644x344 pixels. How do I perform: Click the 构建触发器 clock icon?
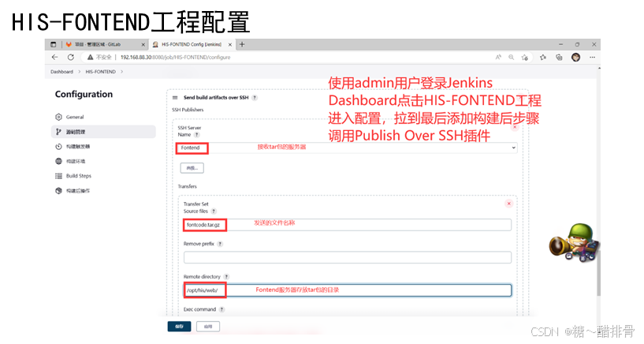tap(59, 147)
